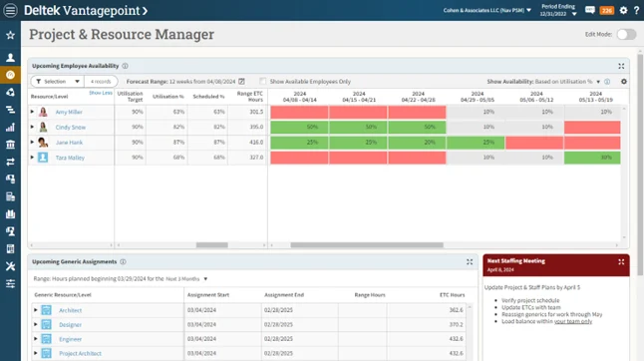Open the Next 3 Months range dropdown
Screen dimensions: 644x361
(x=186, y=279)
